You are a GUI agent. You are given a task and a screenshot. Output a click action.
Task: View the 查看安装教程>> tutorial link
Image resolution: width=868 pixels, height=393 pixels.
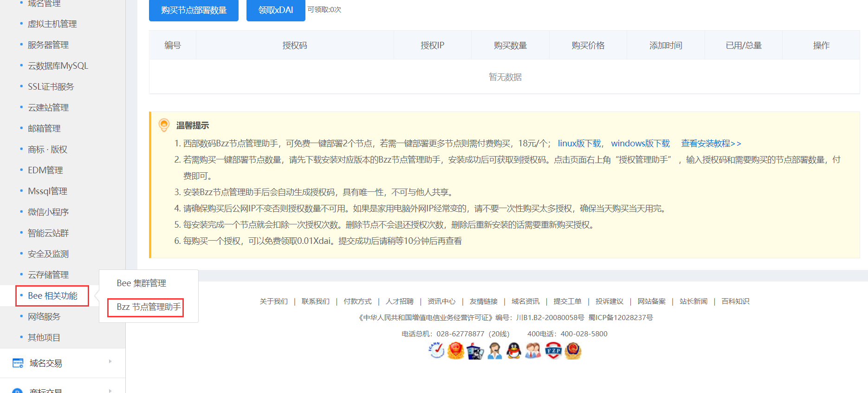(711, 144)
